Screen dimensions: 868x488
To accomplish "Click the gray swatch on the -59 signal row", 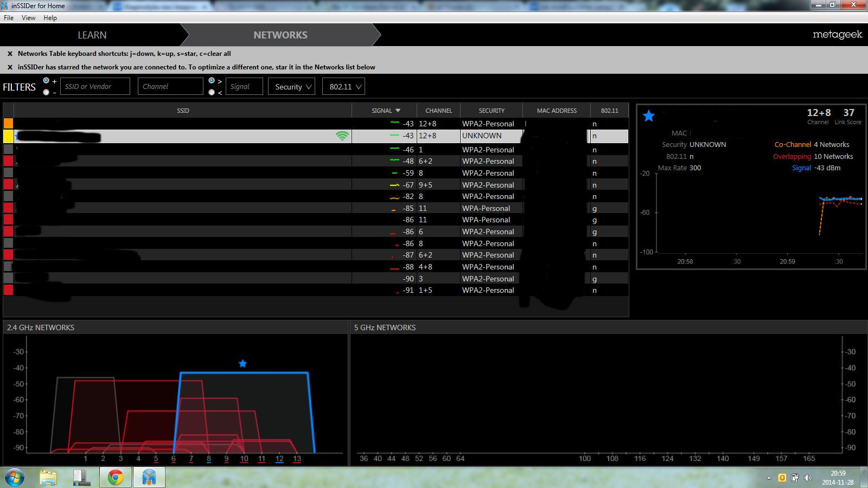I will coord(8,173).
